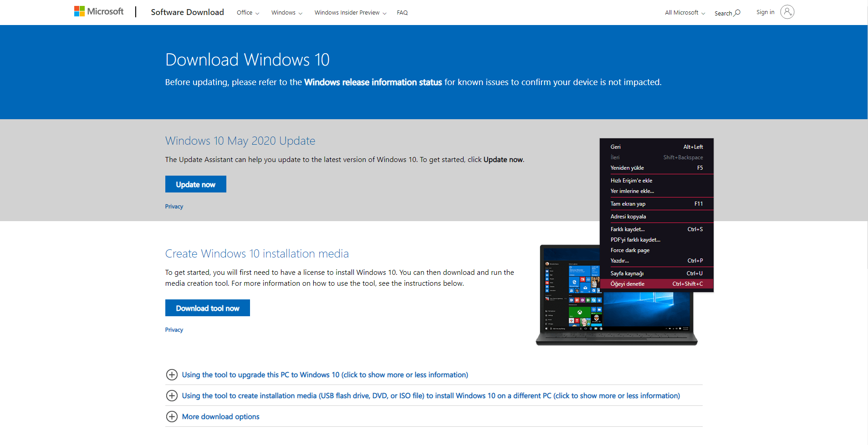Choose Yazdır from context menu
The height and width of the screenshot is (445, 868).
[657, 261]
